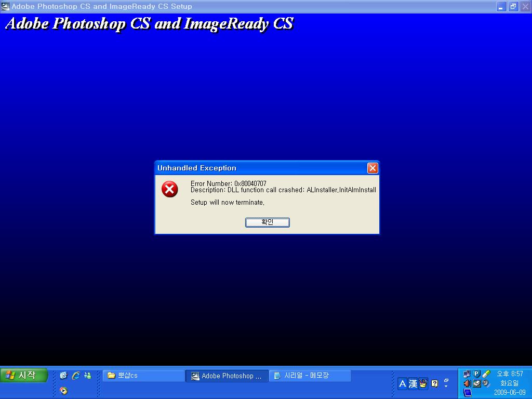The height and width of the screenshot is (399, 532).
Task: Click the printer scanner tray icon
Action: [477, 383]
